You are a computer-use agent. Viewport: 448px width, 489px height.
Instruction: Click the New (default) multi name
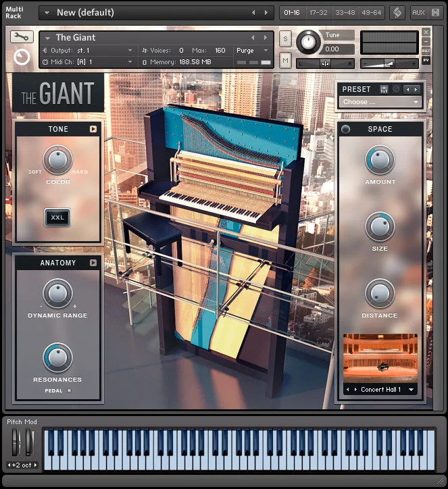coord(85,12)
